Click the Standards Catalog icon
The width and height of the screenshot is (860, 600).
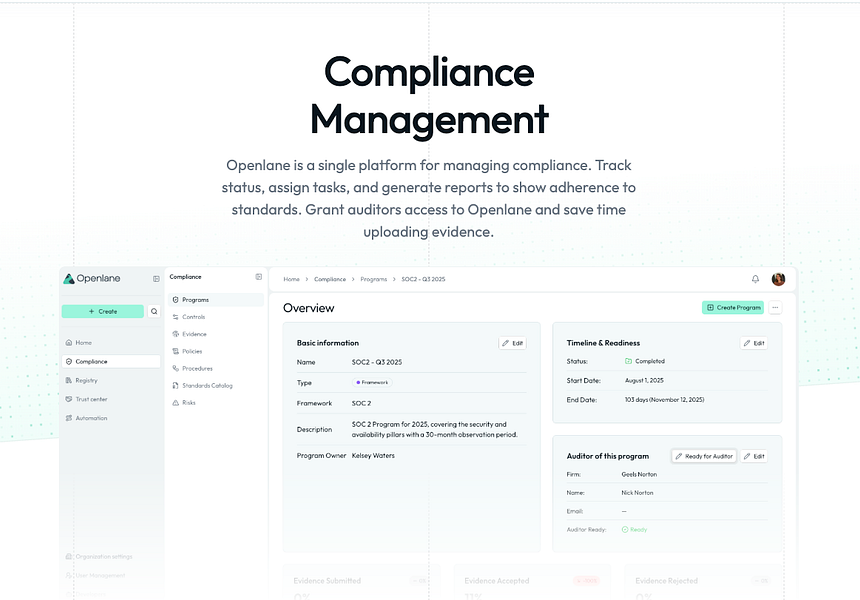(x=176, y=386)
